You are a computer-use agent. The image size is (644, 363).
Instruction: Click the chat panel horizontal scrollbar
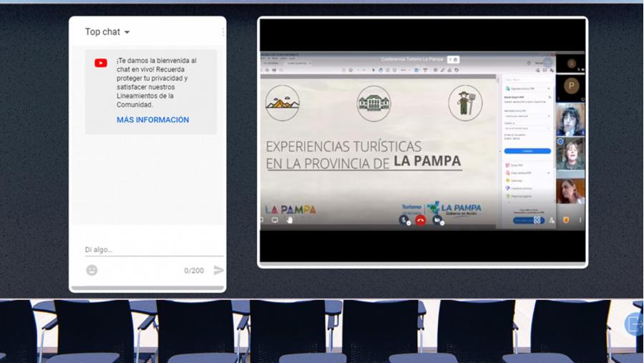147,288
